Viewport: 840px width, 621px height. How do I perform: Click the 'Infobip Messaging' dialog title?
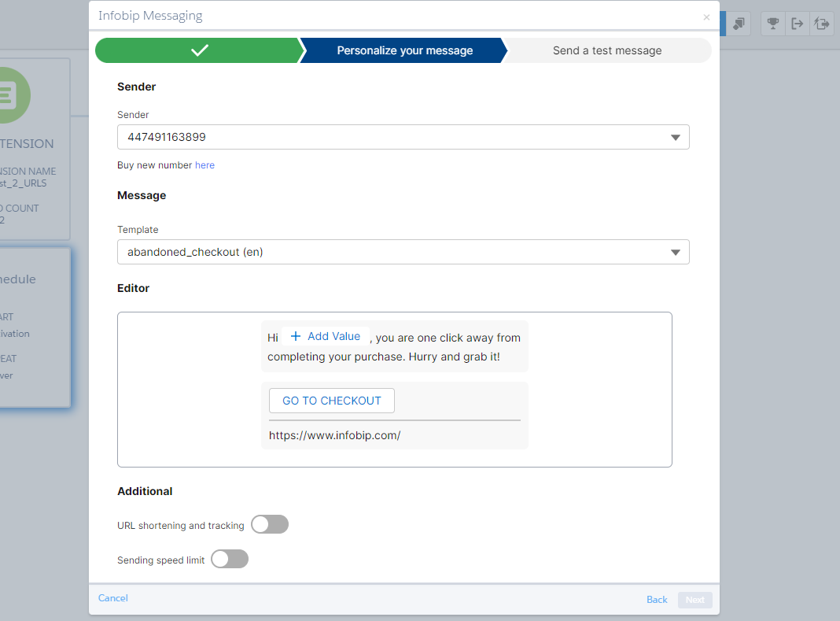point(150,16)
